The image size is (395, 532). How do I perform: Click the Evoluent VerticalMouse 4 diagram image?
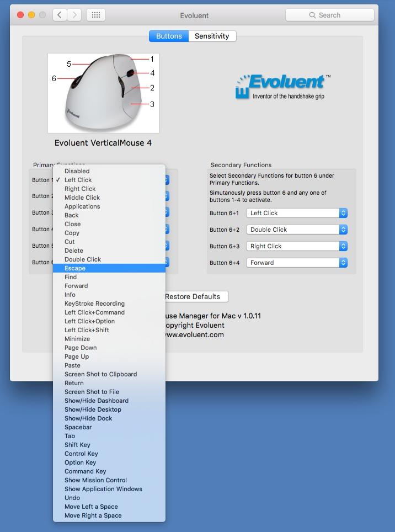[x=103, y=93]
